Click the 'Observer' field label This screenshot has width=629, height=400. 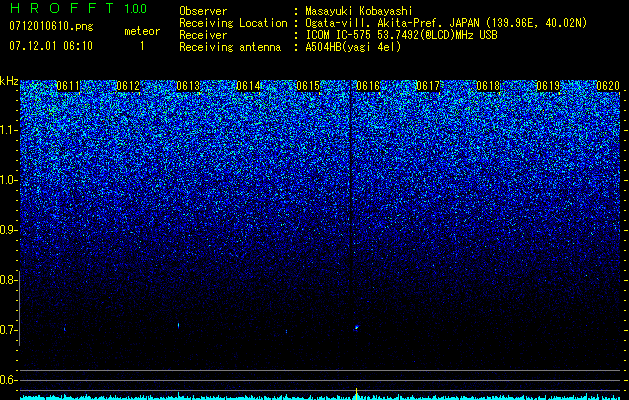point(203,11)
